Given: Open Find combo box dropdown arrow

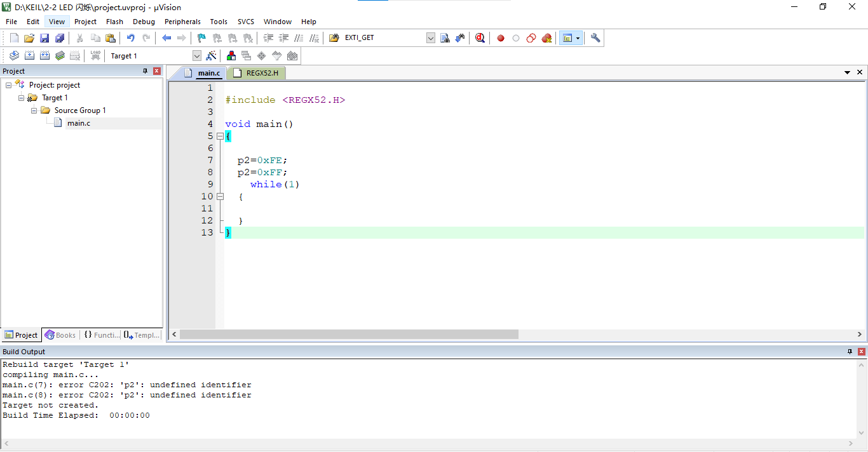Looking at the screenshot, I should coord(431,38).
